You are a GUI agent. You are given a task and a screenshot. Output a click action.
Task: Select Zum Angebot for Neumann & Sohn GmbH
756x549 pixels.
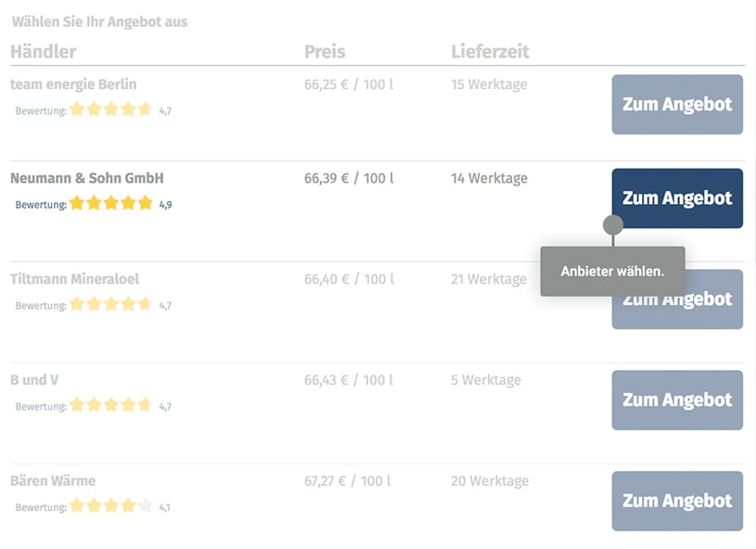[x=677, y=198]
